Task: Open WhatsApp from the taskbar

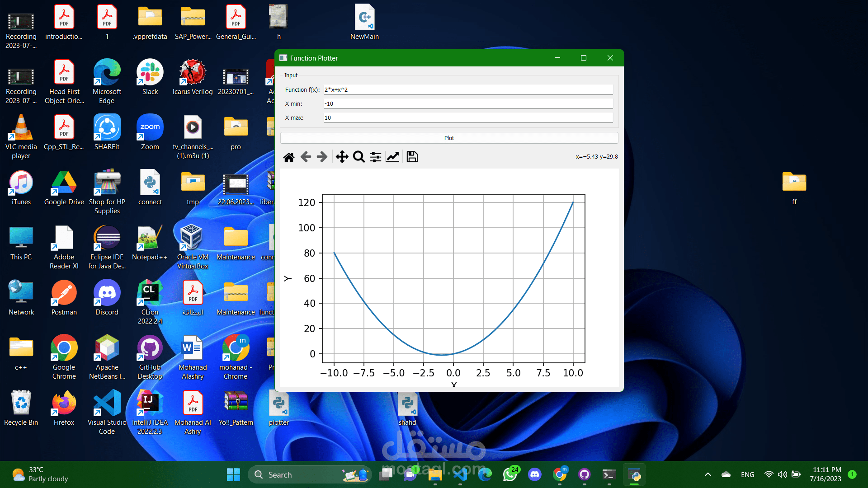Action: 510,474
